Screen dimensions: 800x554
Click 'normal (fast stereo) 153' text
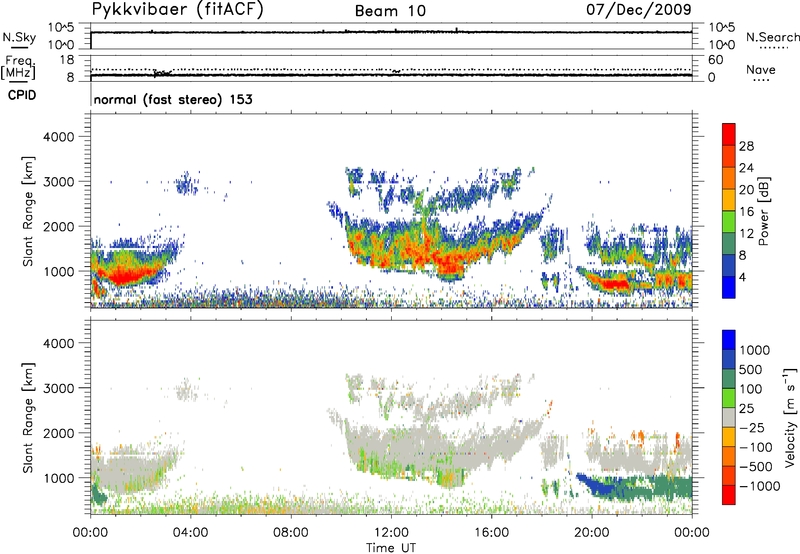(173, 99)
